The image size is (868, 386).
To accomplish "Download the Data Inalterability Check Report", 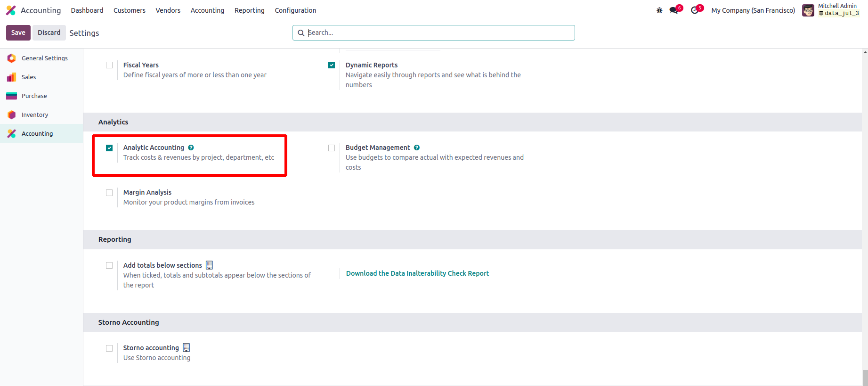I will [417, 273].
